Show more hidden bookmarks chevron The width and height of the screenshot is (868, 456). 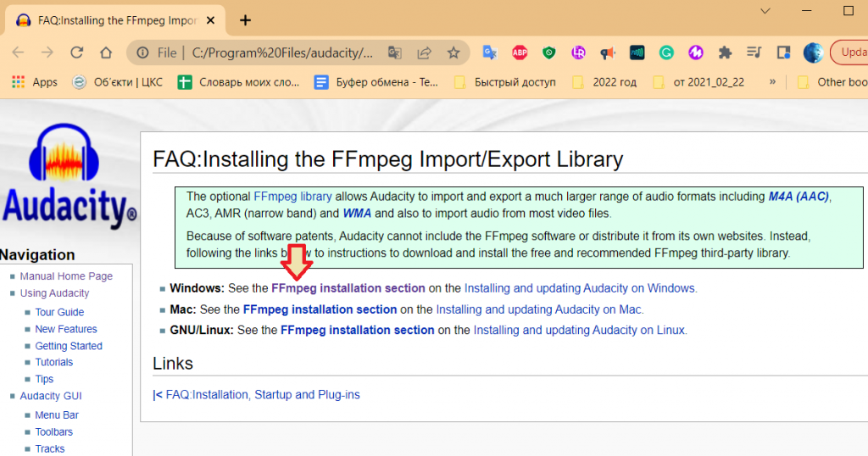click(x=772, y=82)
